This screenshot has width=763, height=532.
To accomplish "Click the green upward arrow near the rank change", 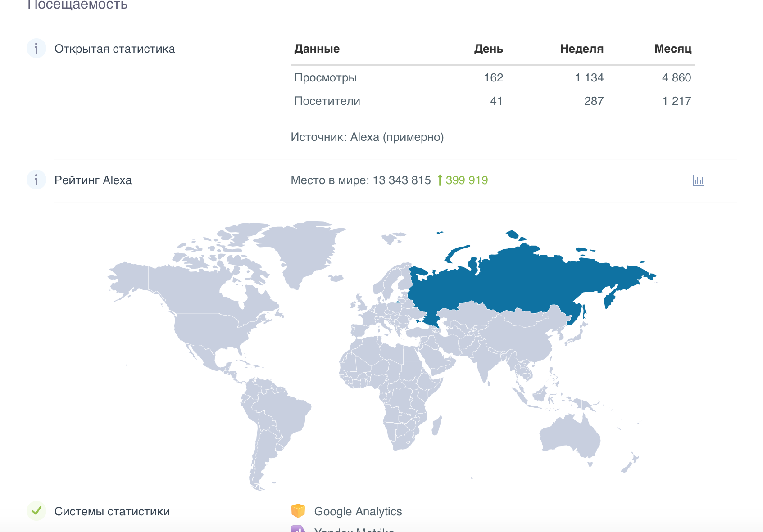I will point(440,180).
